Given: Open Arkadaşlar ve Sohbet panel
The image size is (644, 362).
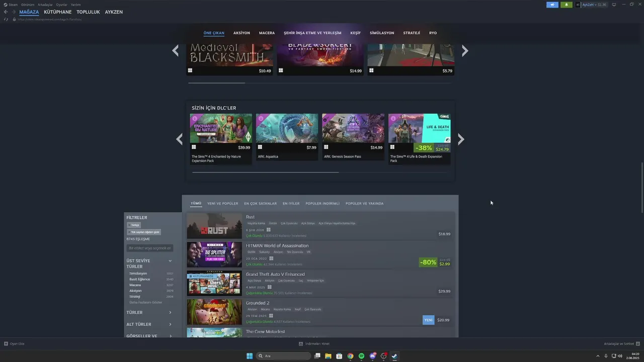Looking at the screenshot, I should [622, 344].
